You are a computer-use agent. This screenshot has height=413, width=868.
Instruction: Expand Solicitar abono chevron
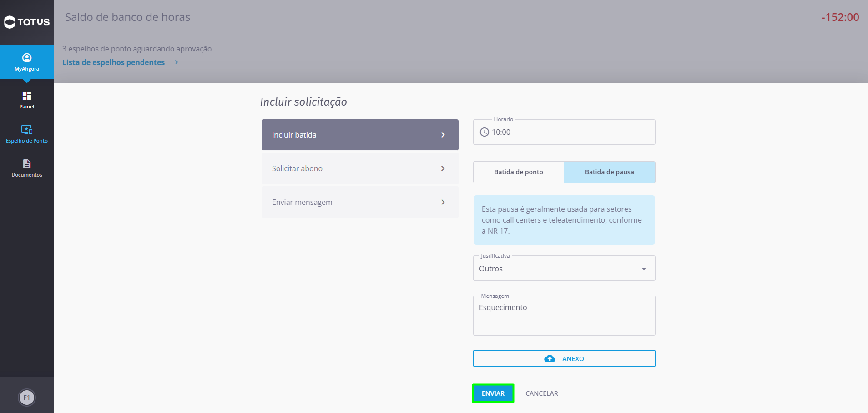[x=443, y=168]
